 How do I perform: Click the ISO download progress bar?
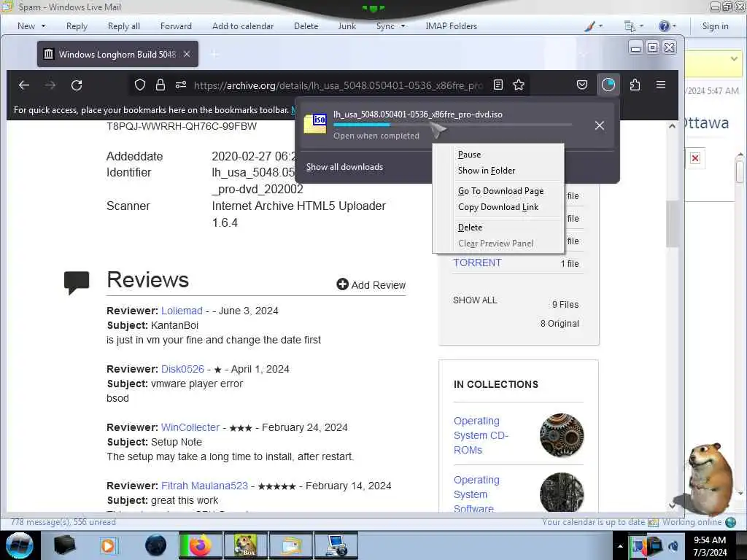point(452,125)
